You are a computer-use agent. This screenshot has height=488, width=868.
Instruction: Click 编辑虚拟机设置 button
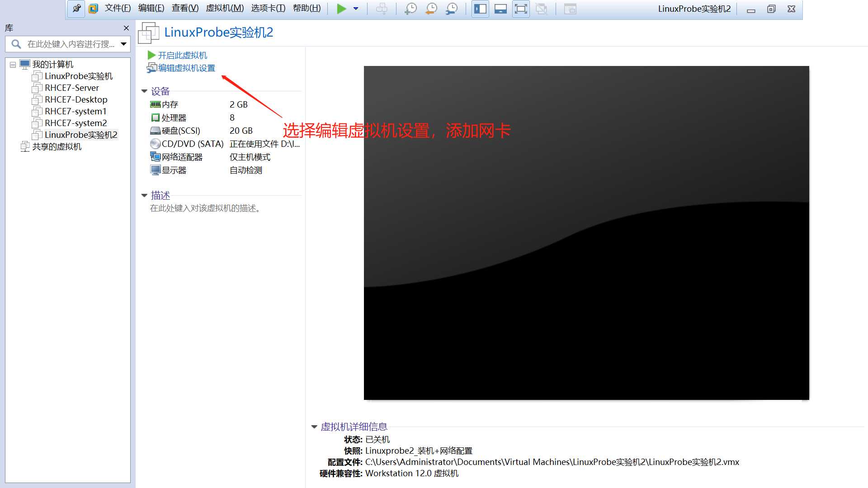point(187,67)
